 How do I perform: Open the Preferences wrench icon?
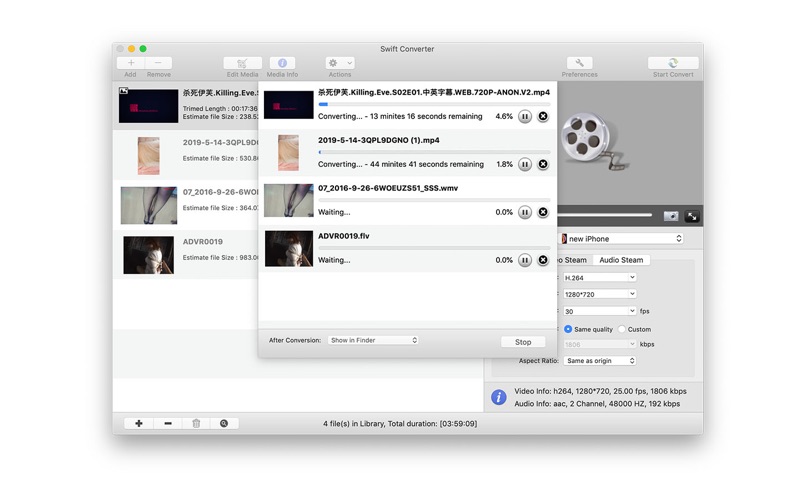[x=579, y=63]
